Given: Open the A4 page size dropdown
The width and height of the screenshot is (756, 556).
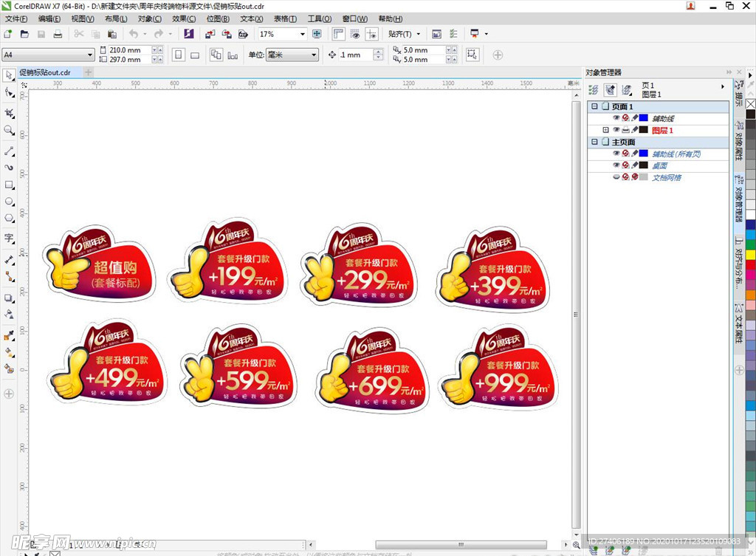Looking at the screenshot, I should (89, 55).
